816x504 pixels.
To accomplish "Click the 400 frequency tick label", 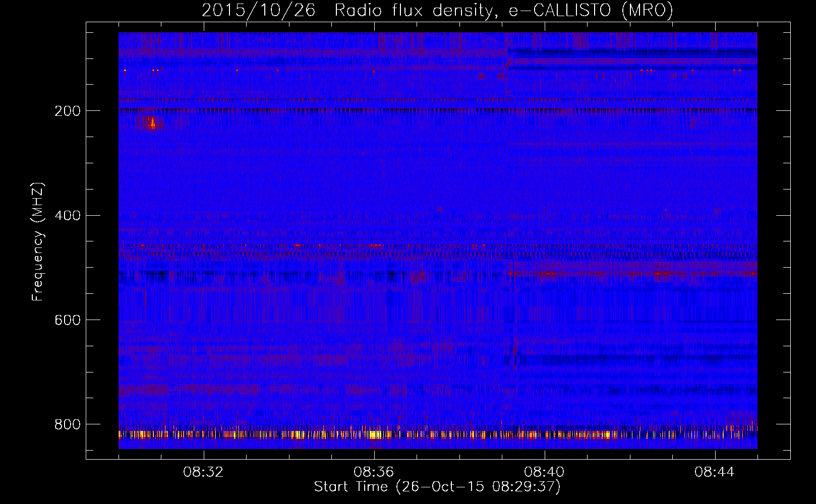I will coord(67,216).
